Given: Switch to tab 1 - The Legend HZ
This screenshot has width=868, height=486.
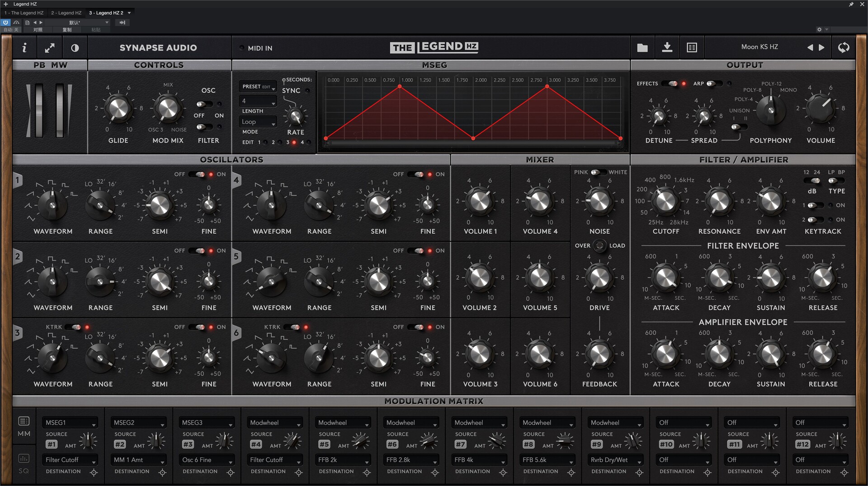Looking at the screenshot, I should [x=24, y=13].
